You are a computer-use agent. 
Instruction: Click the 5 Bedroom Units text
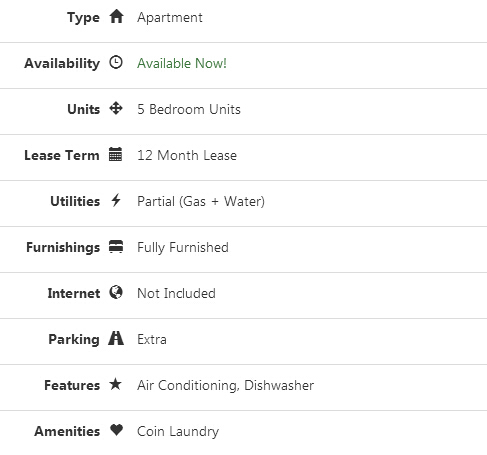[189, 109]
